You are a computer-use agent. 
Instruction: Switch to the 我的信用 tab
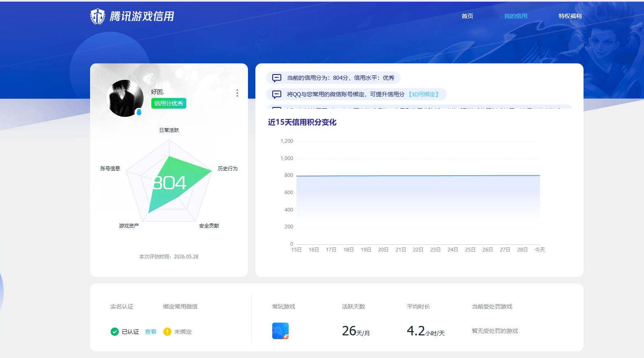click(x=516, y=16)
